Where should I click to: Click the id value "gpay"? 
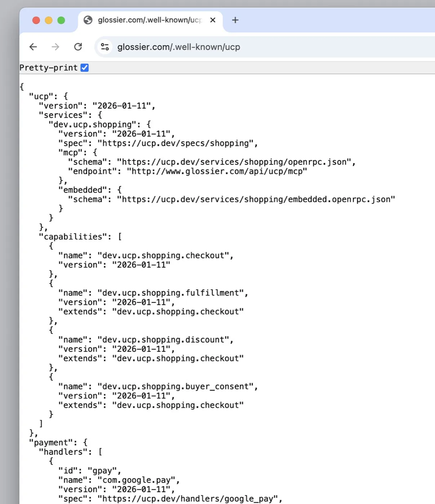click(102, 471)
